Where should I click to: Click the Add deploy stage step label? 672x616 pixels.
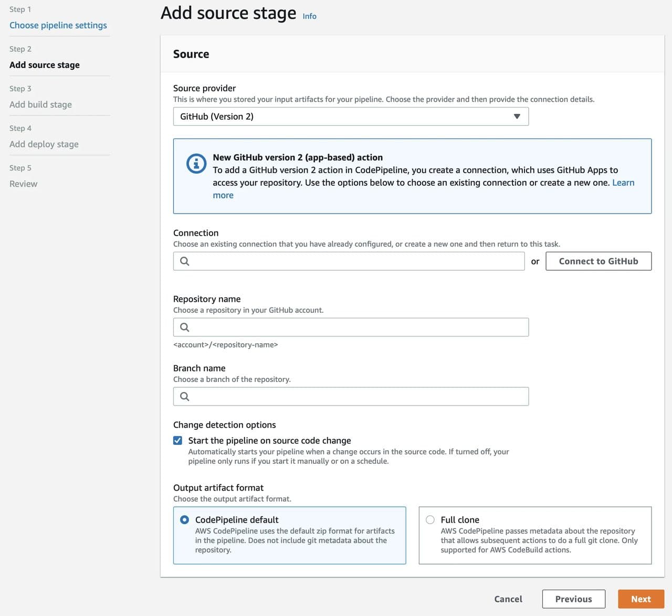click(x=44, y=144)
